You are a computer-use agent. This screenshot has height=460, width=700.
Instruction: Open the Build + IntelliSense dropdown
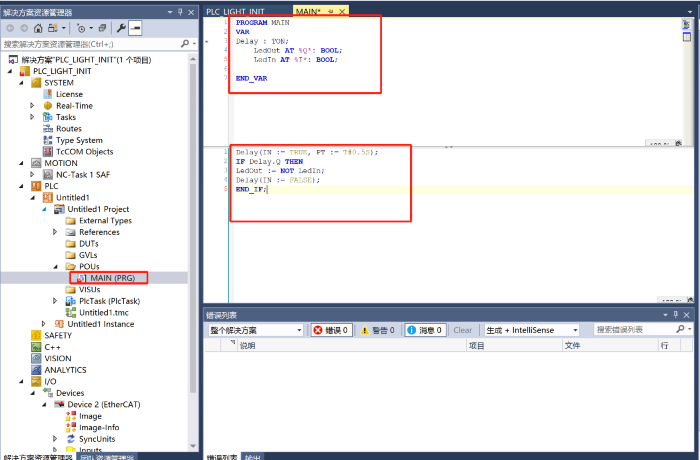pyautogui.click(x=532, y=330)
